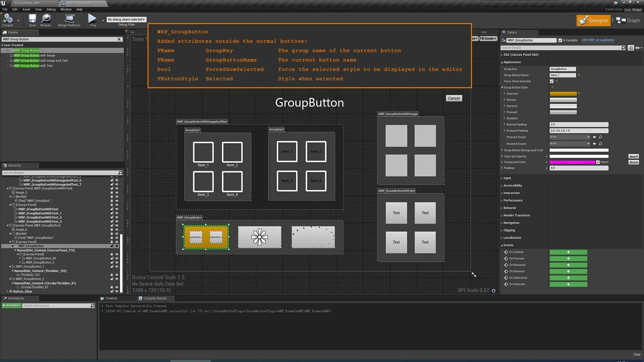Image resolution: width=644 pixels, height=362 pixels.
Task: Expand the Render Transform section
Action: click(517, 215)
